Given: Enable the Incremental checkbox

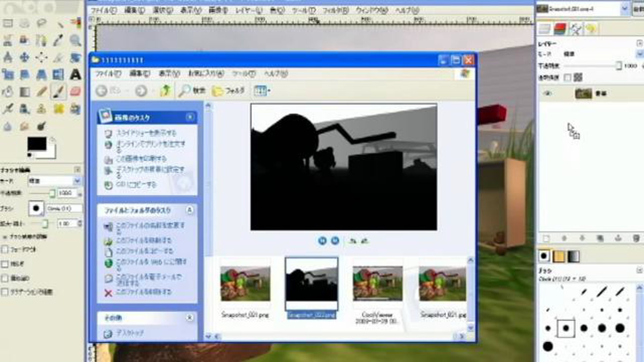Looking at the screenshot, I should click(5, 278).
